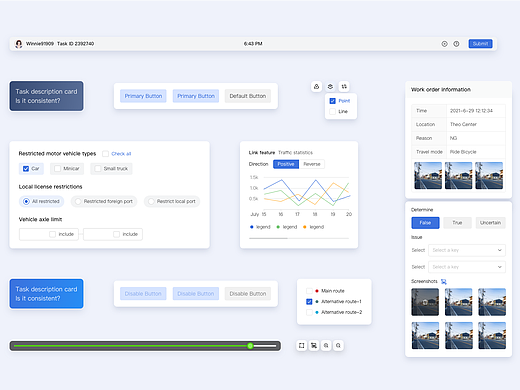Click the zoom out magnifier icon
The height and width of the screenshot is (390, 520).
pyautogui.click(x=338, y=346)
